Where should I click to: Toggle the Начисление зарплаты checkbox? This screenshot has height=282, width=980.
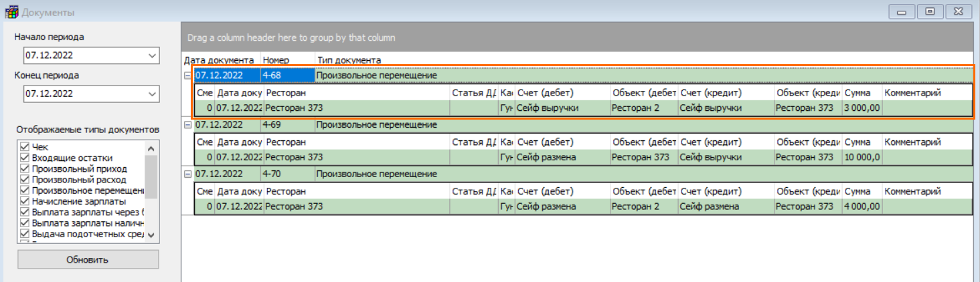pyautogui.click(x=25, y=201)
